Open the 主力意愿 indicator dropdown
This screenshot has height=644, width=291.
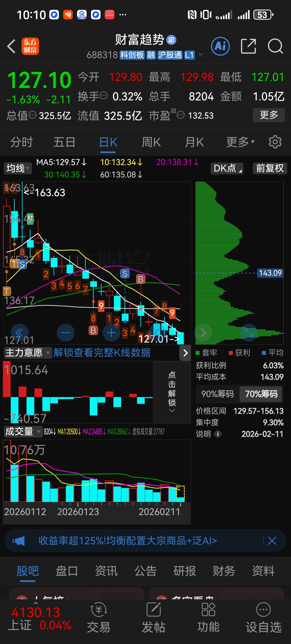pyautogui.click(x=28, y=353)
